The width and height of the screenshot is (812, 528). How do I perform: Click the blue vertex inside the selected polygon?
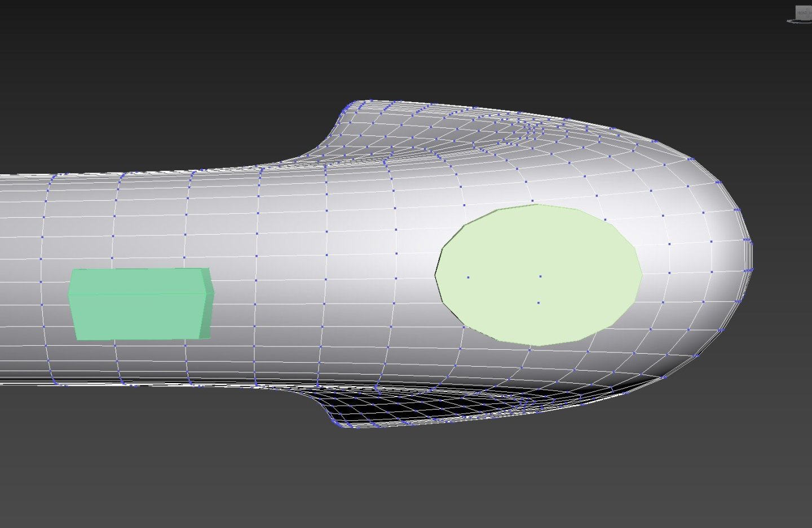coord(540,276)
